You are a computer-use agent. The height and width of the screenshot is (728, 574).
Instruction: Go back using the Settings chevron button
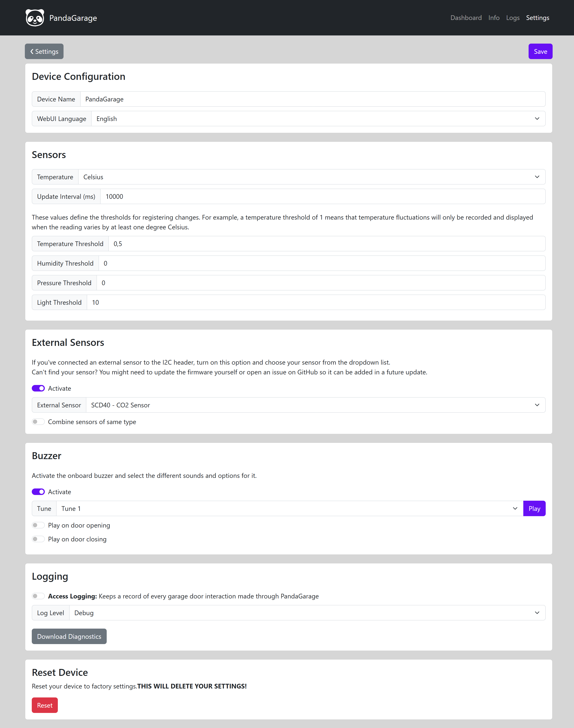click(44, 51)
